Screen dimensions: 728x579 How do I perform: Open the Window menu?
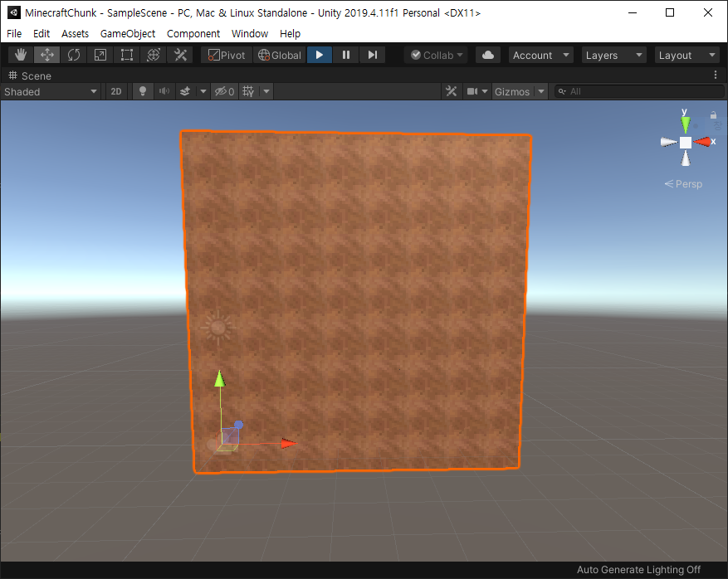click(250, 33)
